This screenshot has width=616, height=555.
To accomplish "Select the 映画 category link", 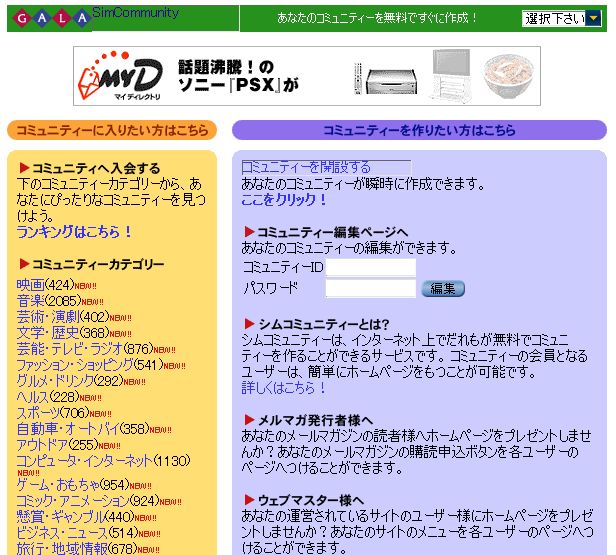I will click(30, 285).
